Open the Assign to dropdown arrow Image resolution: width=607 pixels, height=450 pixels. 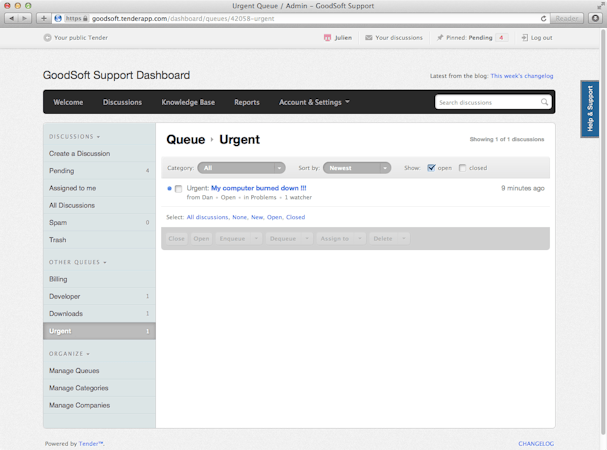360,239
